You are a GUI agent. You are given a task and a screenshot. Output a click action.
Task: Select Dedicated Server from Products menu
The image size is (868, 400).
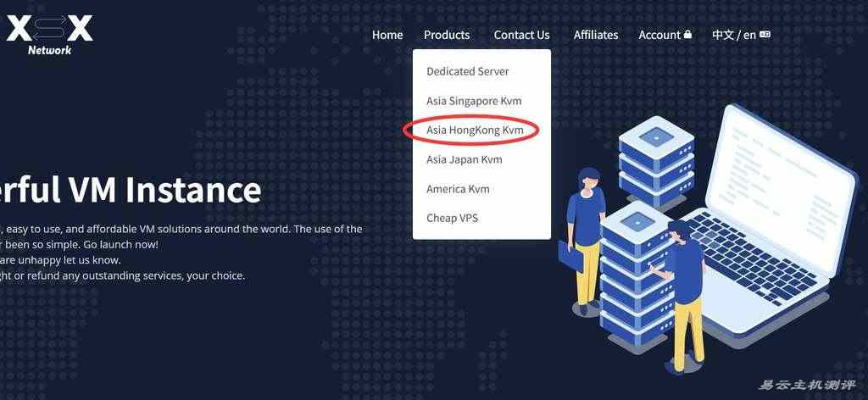467,71
